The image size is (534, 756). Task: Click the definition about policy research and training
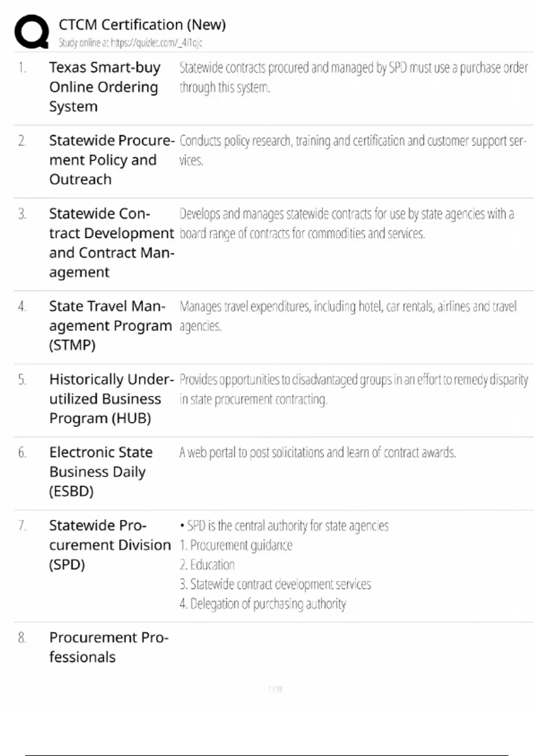[352, 150]
